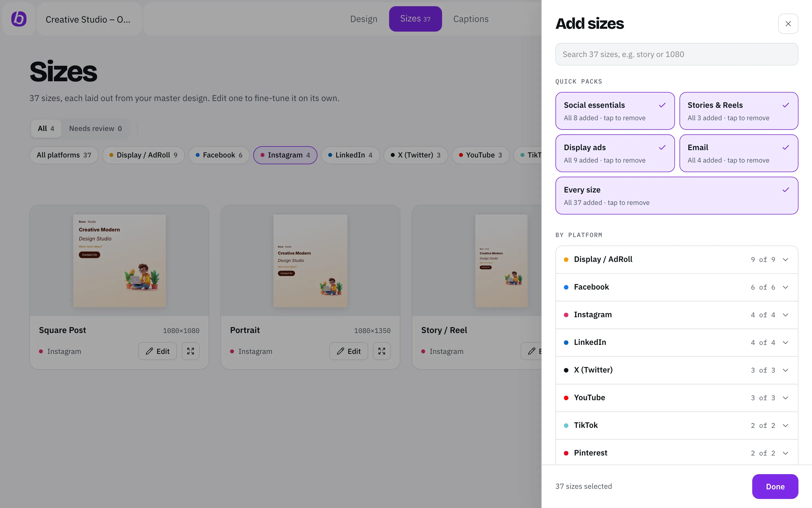Image resolution: width=812 pixels, height=508 pixels.
Task: Toggle the Email quick pack
Action: pos(739,153)
